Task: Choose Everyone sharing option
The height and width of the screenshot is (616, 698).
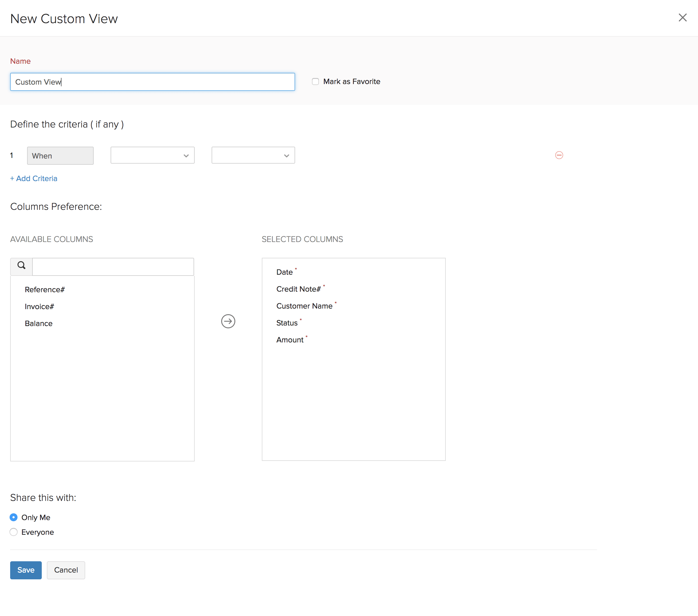Action: 14,532
